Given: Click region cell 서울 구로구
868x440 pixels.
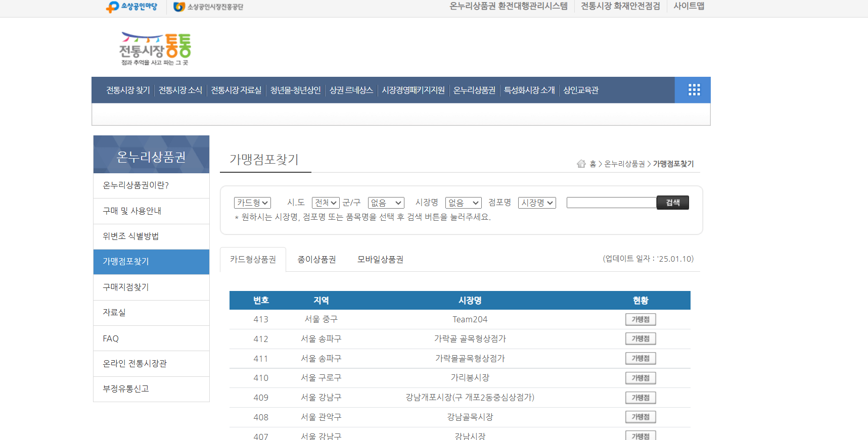Looking at the screenshot, I should coord(321,378).
